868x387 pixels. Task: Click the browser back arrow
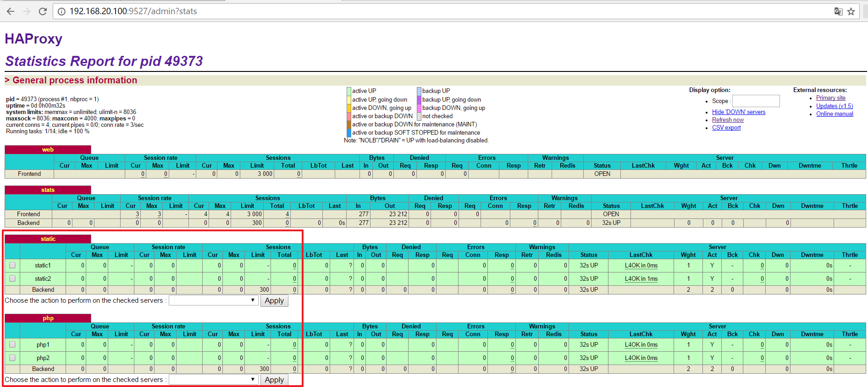pyautogui.click(x=11, y=11)
